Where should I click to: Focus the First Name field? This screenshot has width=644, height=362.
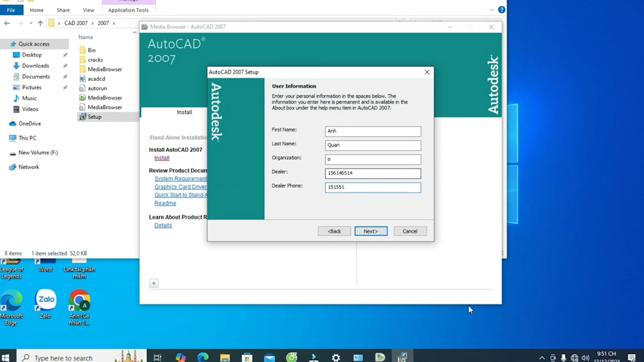373,131
